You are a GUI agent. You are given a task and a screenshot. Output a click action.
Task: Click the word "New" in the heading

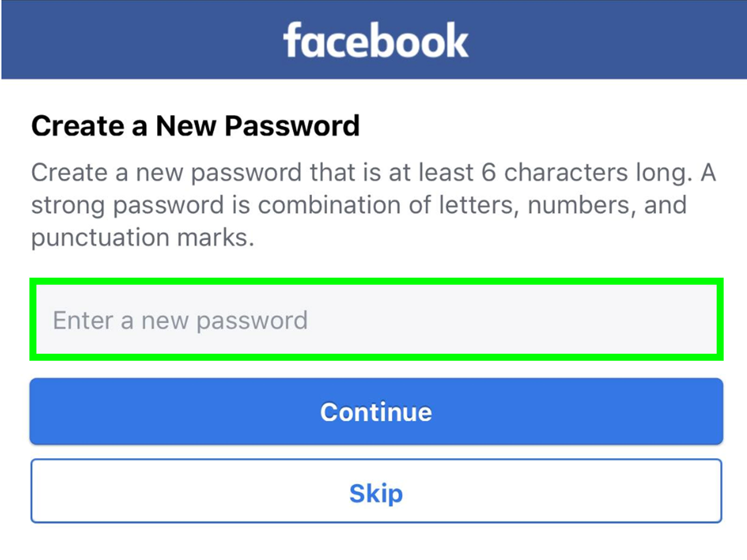click(x=186, y=126)
